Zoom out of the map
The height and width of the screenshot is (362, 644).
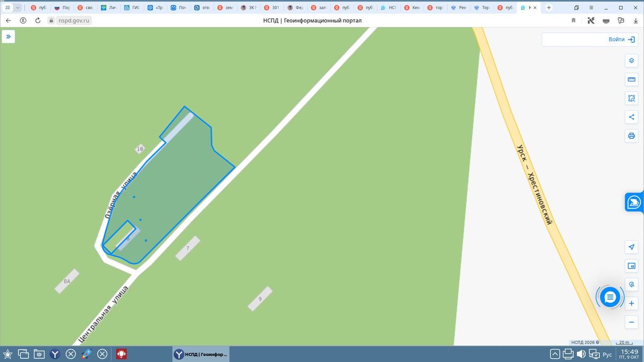(x=632, y=322)
